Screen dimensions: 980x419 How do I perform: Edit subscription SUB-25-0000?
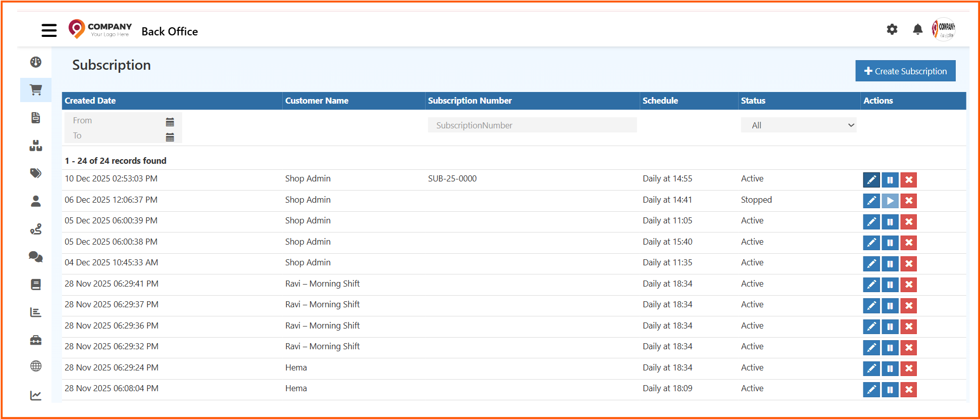coord(871,180)
